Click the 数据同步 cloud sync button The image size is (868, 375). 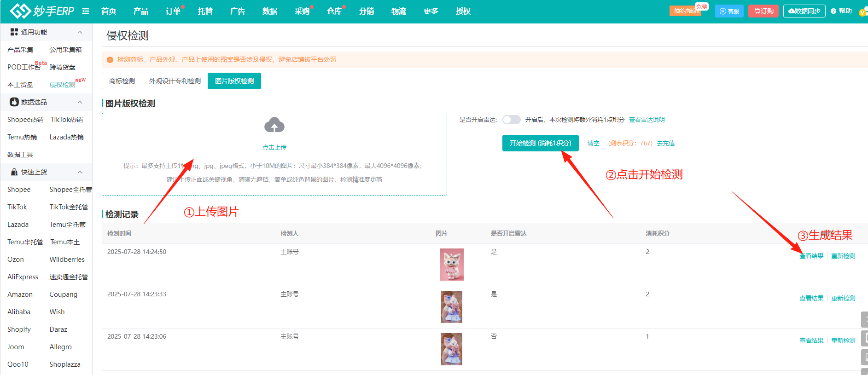[x=804, y=11]
